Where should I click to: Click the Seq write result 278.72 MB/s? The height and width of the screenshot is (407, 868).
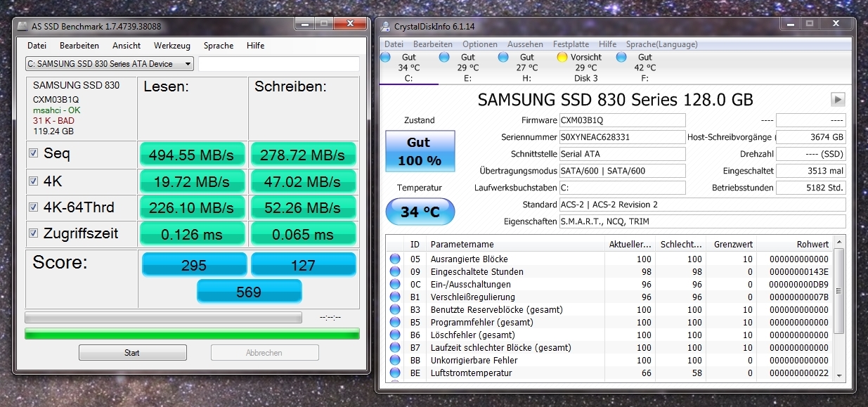point(303,155)
